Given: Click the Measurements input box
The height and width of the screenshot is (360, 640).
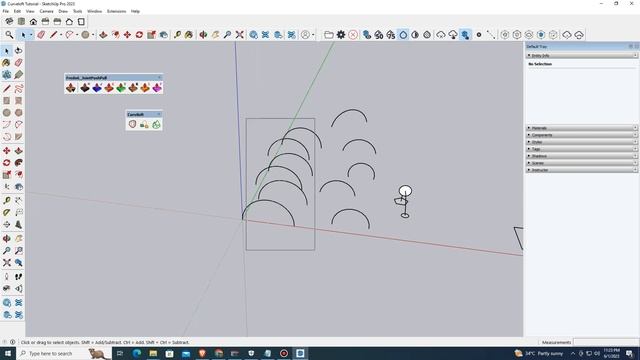Looking at the screenshot, I should coord(606,342).
